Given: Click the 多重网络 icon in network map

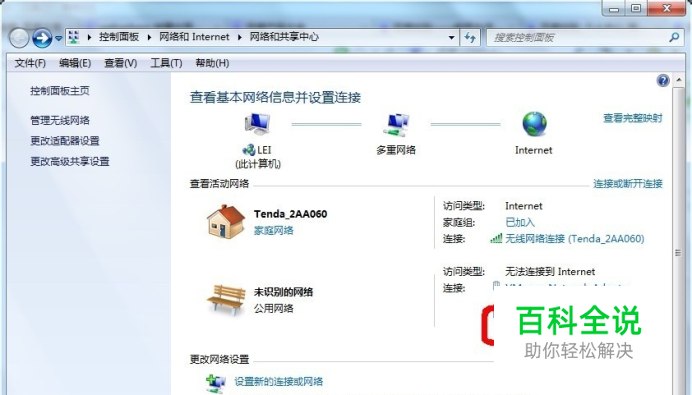Looking at the screenshot, I should pyautogui.click(x=396, y=124).
